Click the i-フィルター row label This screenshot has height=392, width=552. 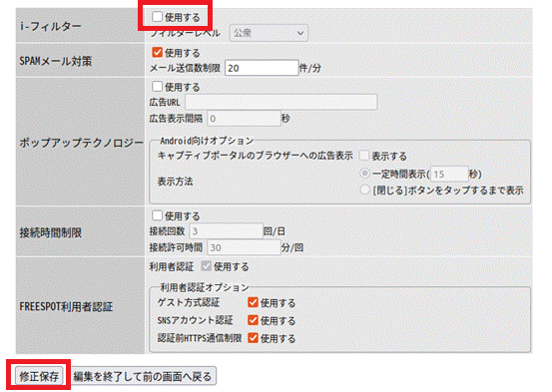[x=50, y=26]
